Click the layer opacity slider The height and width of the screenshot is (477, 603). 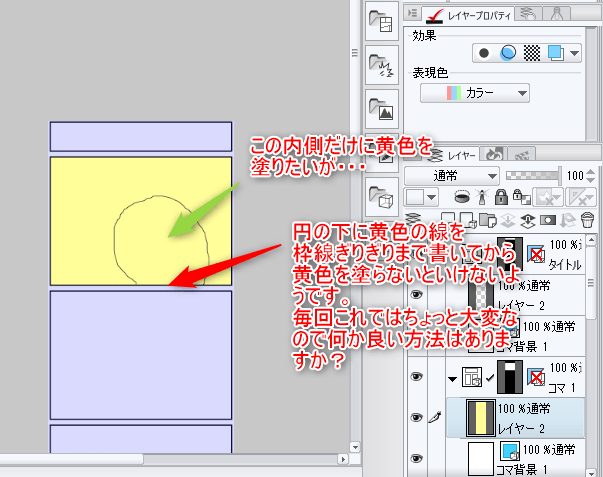(x=534, y=176)
